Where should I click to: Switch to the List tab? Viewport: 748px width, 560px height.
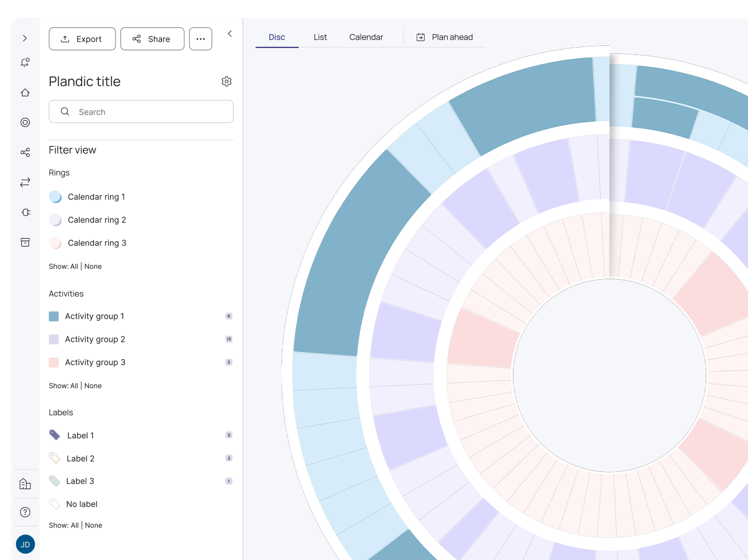[x=320, y=37]
